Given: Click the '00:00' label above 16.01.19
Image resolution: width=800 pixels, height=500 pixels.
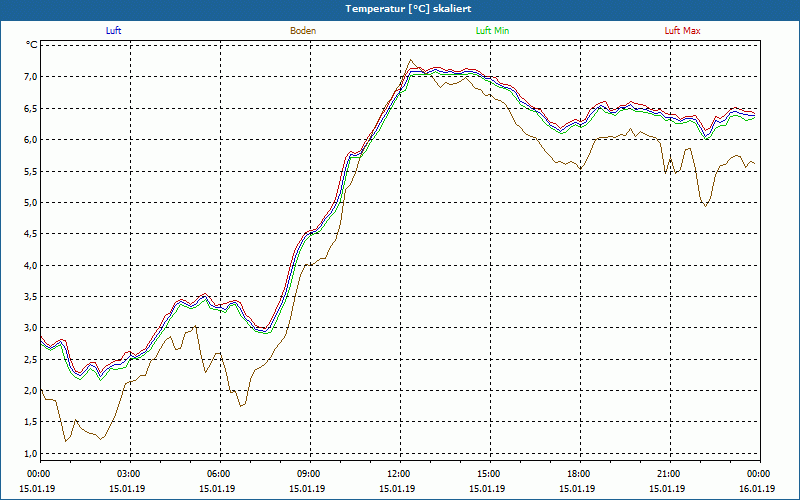Looking at the screenshot, I should point(760,474).
